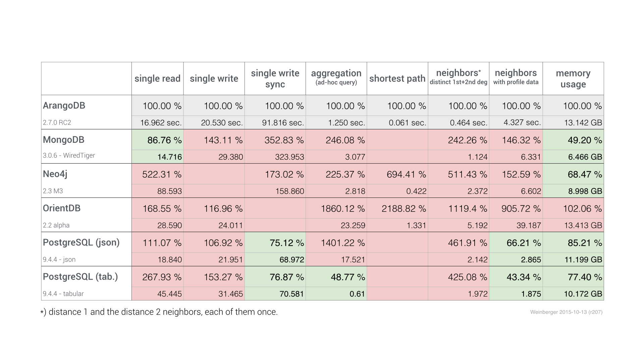Click the ArangoDB row label
This screenshot has height=362, width=644.
pyautogui.click(x=64, y=106)
